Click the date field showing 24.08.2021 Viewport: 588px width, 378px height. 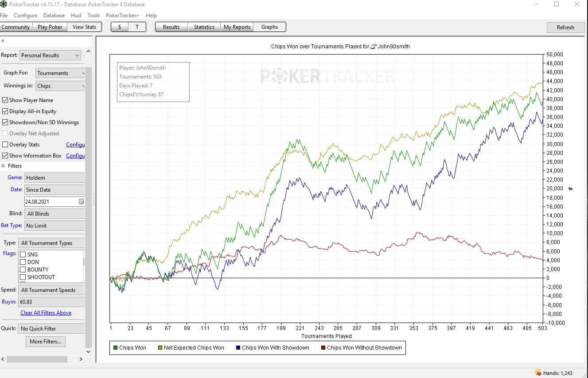click(51, 201)
